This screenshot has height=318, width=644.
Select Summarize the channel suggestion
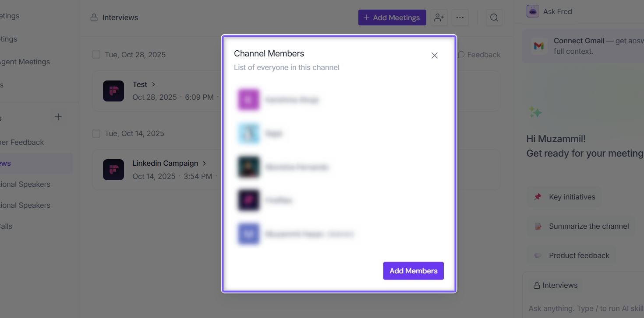[x=581, y=226]
